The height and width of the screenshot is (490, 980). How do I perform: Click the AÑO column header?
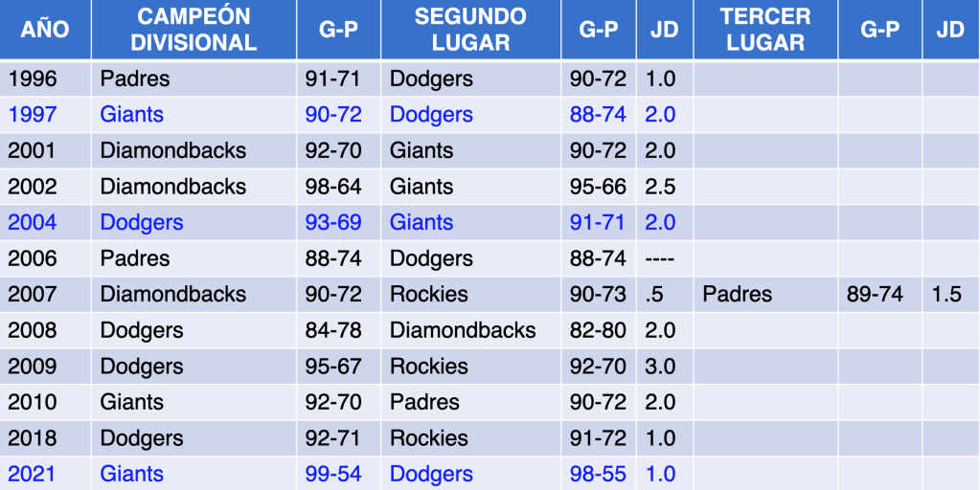click(45, 30)
